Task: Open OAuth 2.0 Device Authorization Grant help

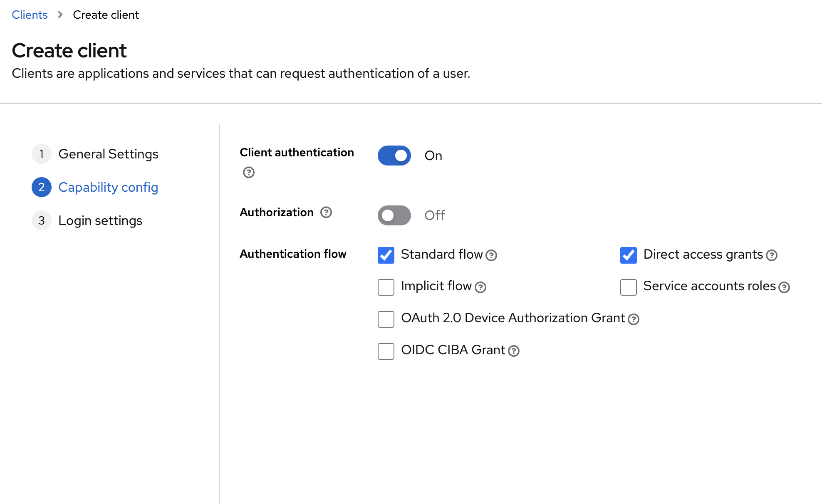Action: click(634, 319)
